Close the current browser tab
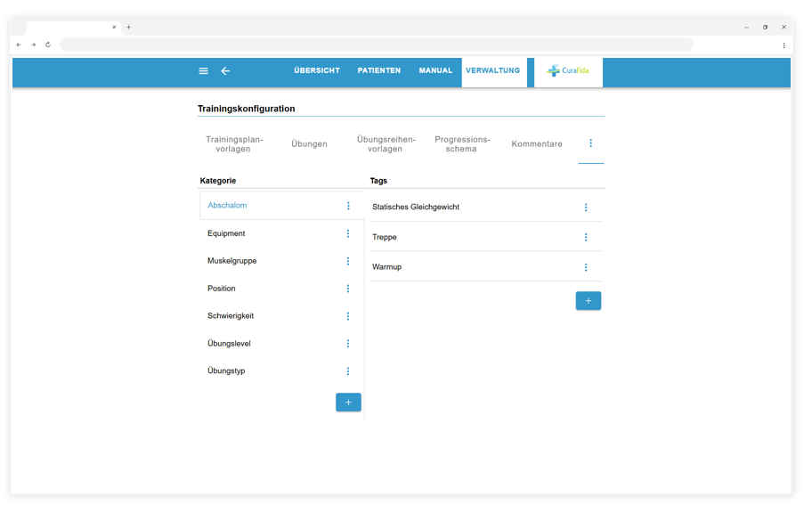The width and height of the screenshot is (812, 505). pyautogui.click(x=114, y=27)
